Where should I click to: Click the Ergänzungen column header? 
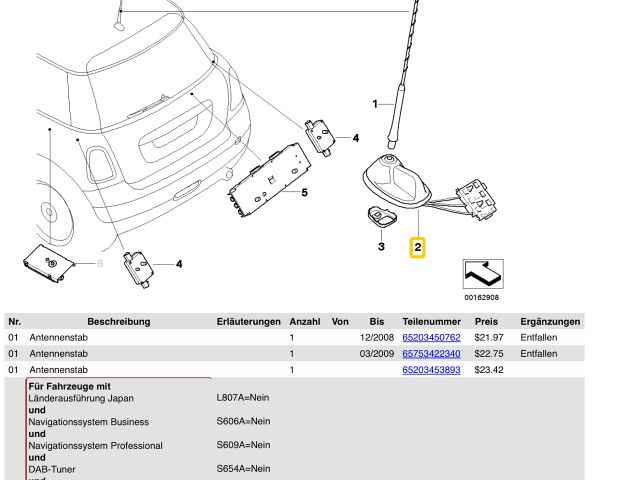pos(550,322)
